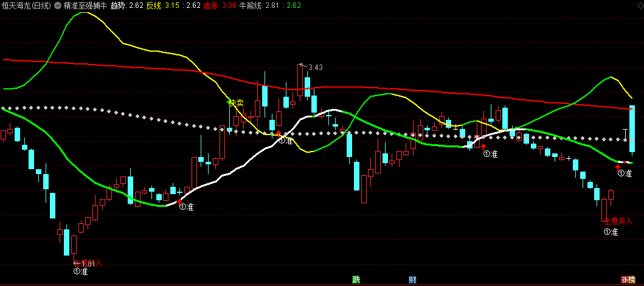Viewport: 644px width, 286px height.
Task: Click the white : 2.62 value after 3.15
Action: (191, 5)
